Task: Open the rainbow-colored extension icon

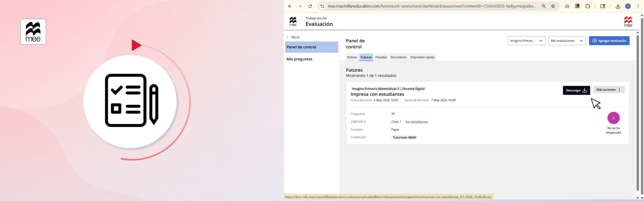Action: (x=577, y=6)
